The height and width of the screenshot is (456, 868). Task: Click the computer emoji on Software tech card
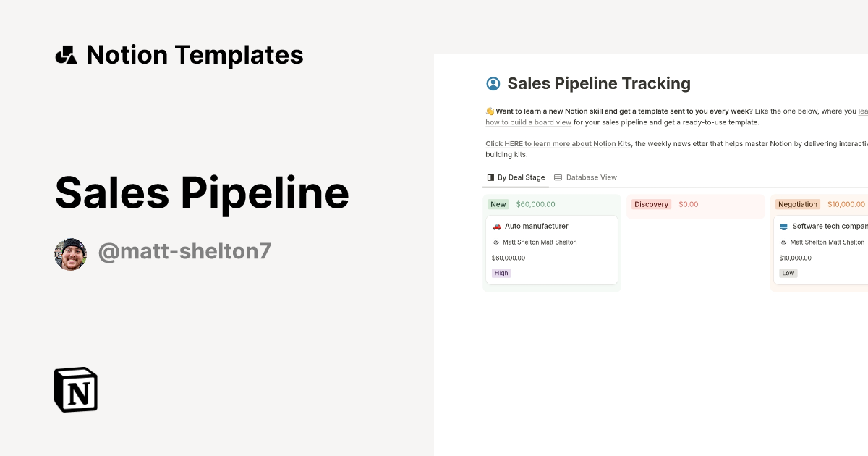point(783,226)
